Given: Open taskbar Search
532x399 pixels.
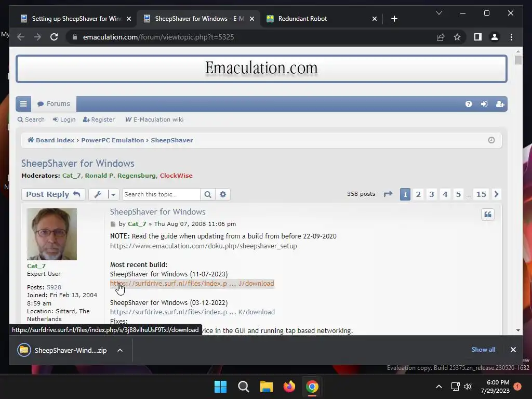Looking at the screenshot, I should (243, 387).
